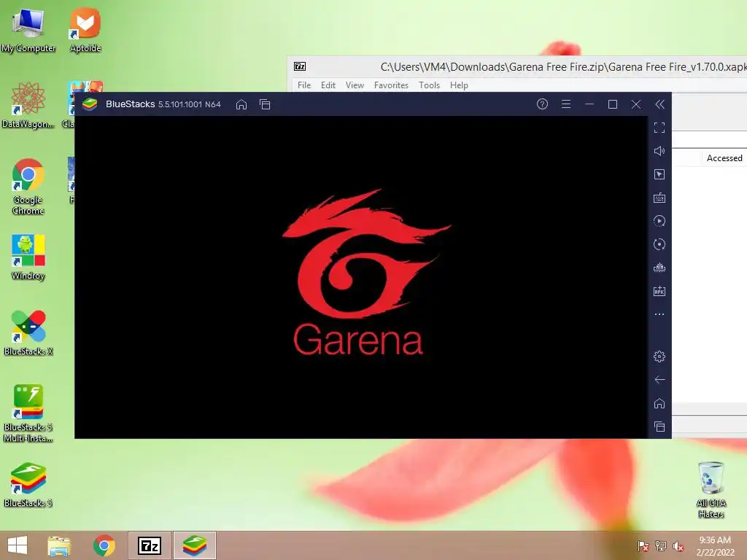
Task: Open Action Center flag in system tray
Action: point(643,546)
